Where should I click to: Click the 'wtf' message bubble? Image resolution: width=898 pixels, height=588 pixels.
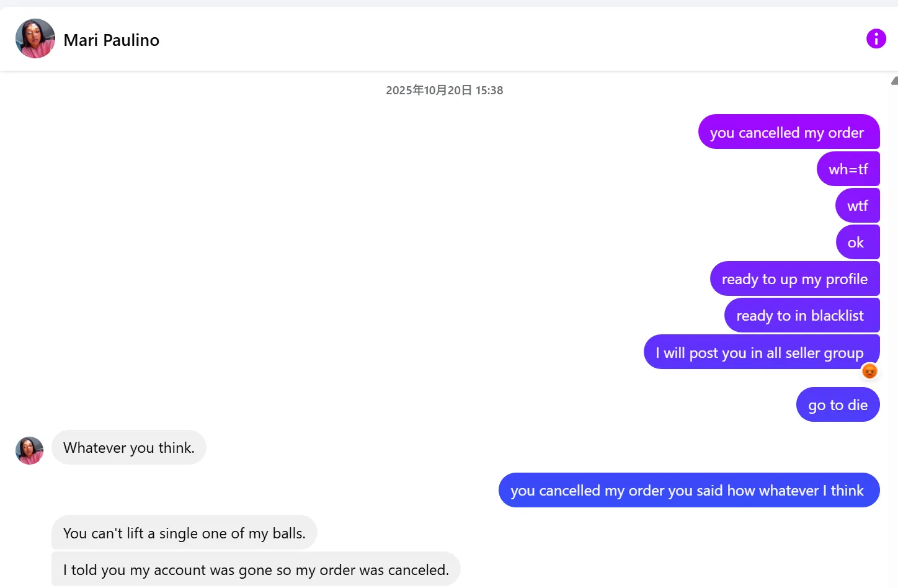point(857,205)
